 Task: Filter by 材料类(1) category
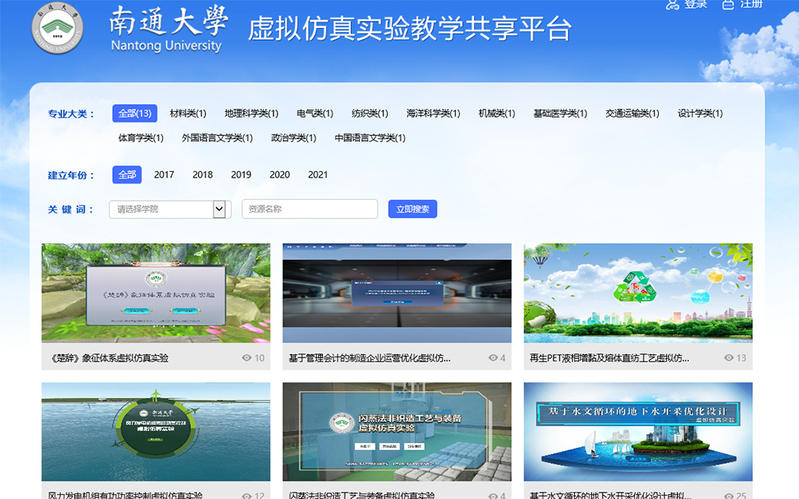pyautogui.click(x=188, y=113)
